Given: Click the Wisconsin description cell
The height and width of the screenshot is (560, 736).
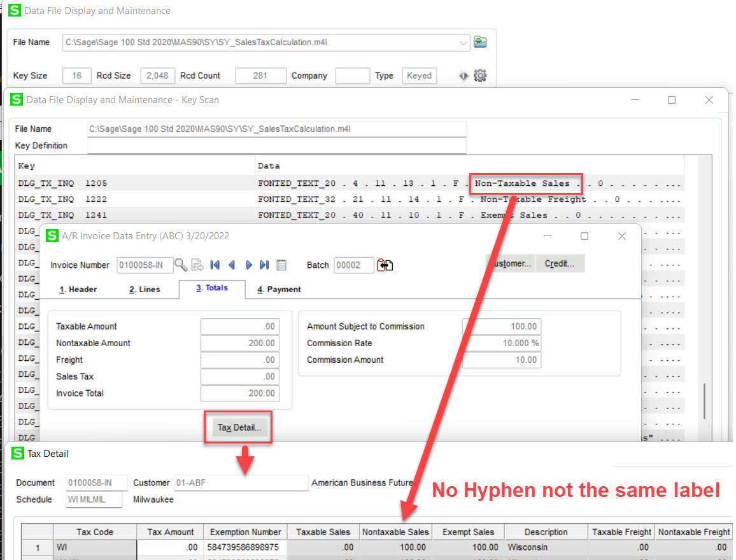Looking at the screenshot, I should [x=546, y=547].
